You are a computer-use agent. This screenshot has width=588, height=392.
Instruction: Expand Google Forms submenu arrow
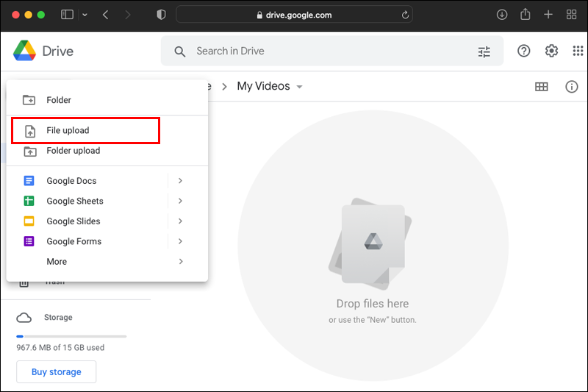pos(180,241)
